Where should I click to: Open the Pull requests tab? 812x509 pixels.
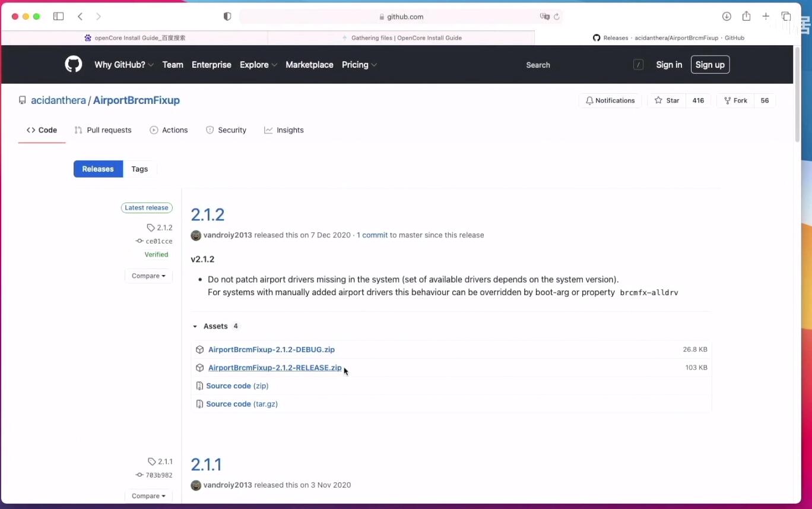click(x=103, y=130)
